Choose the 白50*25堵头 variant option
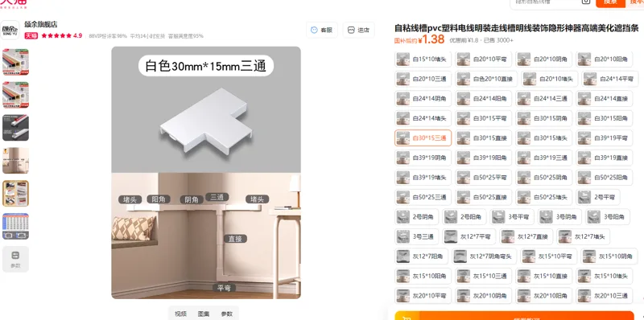644x320 pixels. click(544, 197)
